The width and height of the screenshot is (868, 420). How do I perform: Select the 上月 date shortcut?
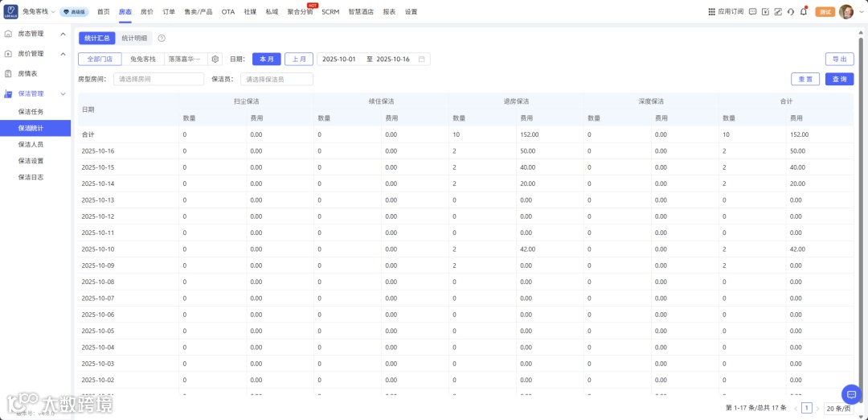click(299, 59)
